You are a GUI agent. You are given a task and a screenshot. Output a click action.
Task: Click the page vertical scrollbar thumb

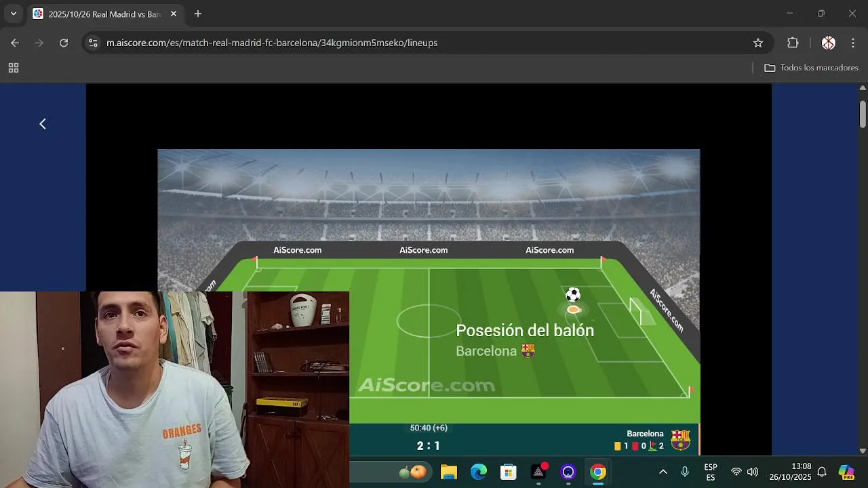click(863, 114)
